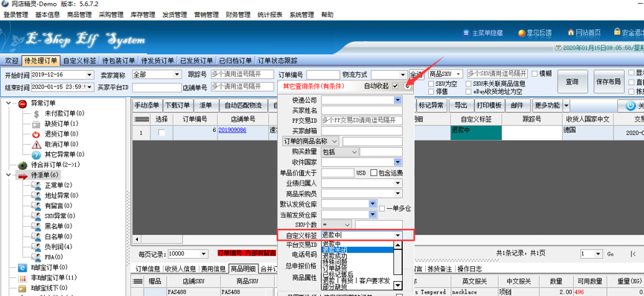
Task: Switch to the 待包装订单 tab
Action: [118, 60]
